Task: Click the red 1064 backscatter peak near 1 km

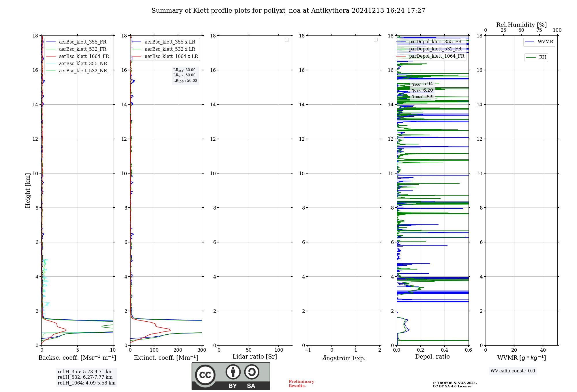Action: pyautogui.click(x=65, y=330)
